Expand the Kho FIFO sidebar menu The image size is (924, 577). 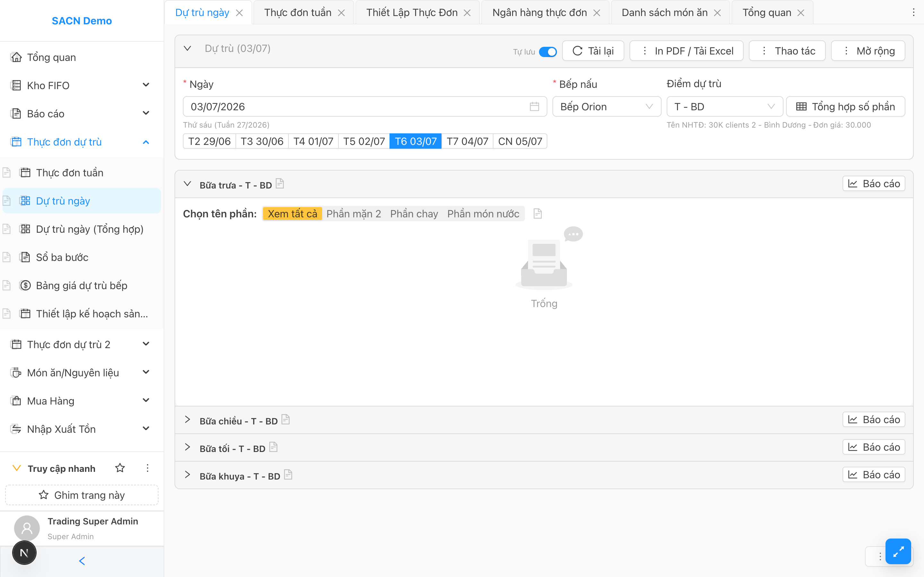coord(81,85)
